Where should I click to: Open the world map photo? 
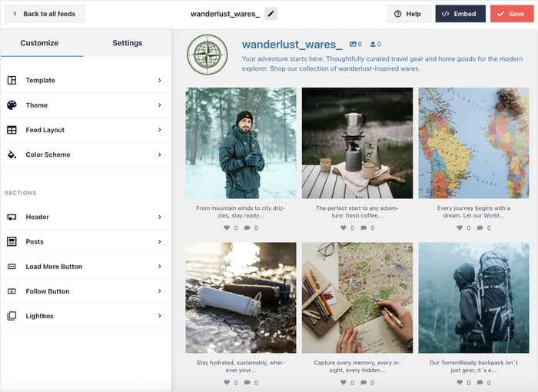point(473,143)
